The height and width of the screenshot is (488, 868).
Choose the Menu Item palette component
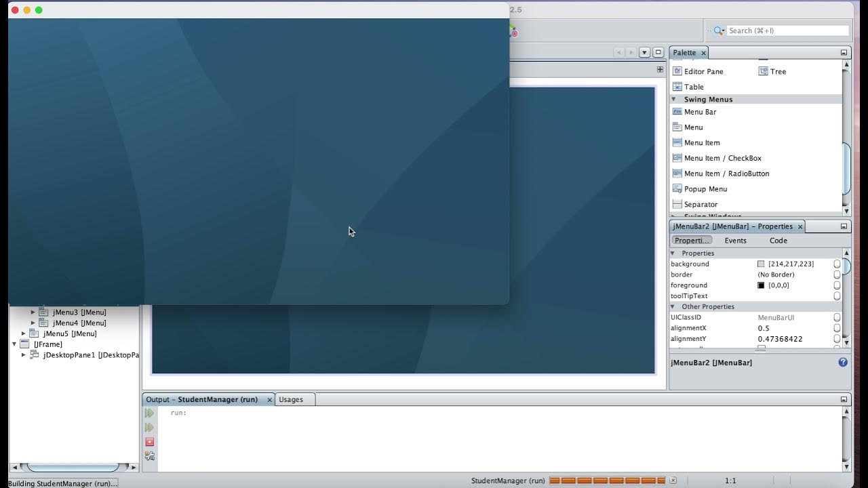tap(696, 143)
